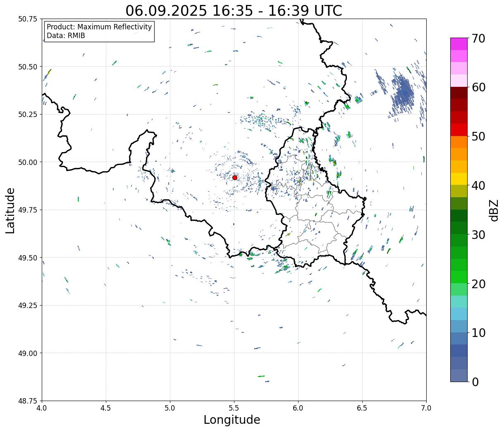This screenshot has width=504, height=430.
Task: Click the longitude tick label '7.0'
Action: tap(426, 408)
